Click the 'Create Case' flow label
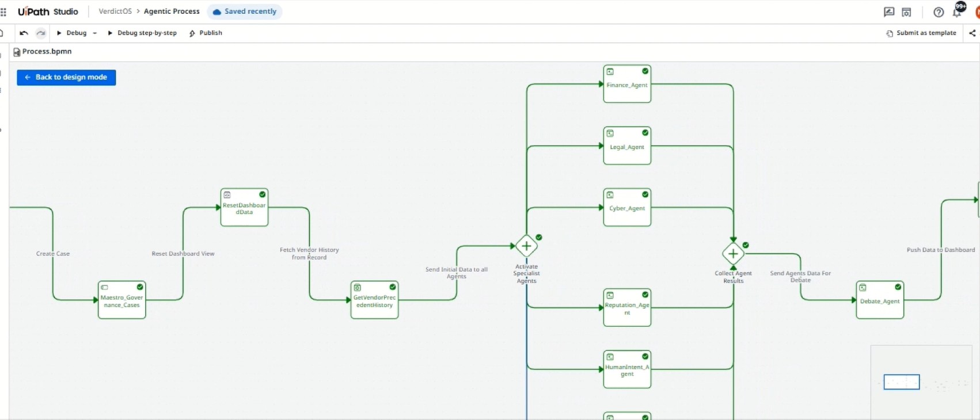 pyautogui.click(x=53, y=254)
